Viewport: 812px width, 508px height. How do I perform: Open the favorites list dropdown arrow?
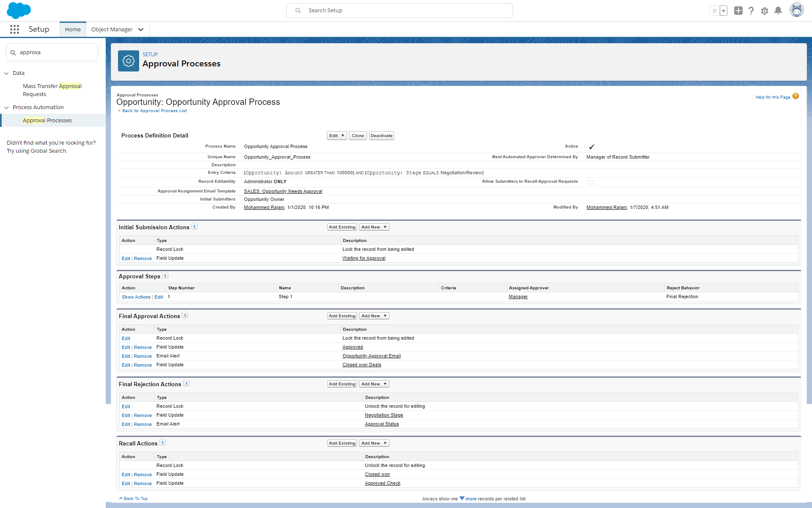[724, 11]
